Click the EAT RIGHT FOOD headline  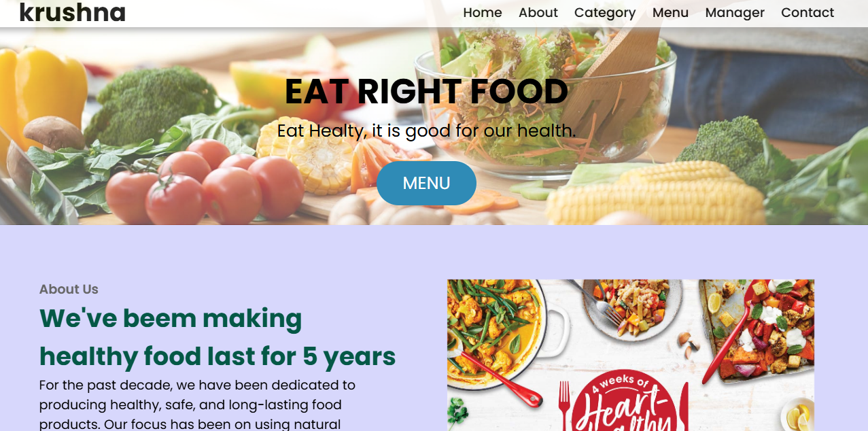coord(426,92)
